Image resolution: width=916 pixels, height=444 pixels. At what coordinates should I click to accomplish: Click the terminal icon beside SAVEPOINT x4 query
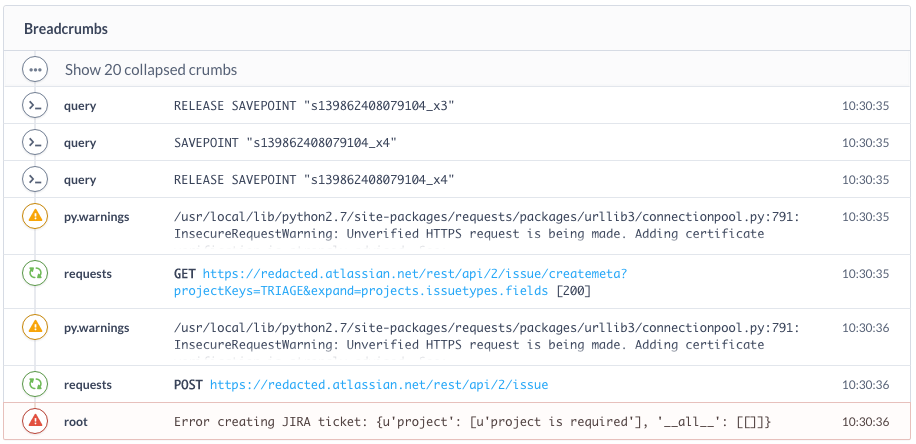coord(35,143)
